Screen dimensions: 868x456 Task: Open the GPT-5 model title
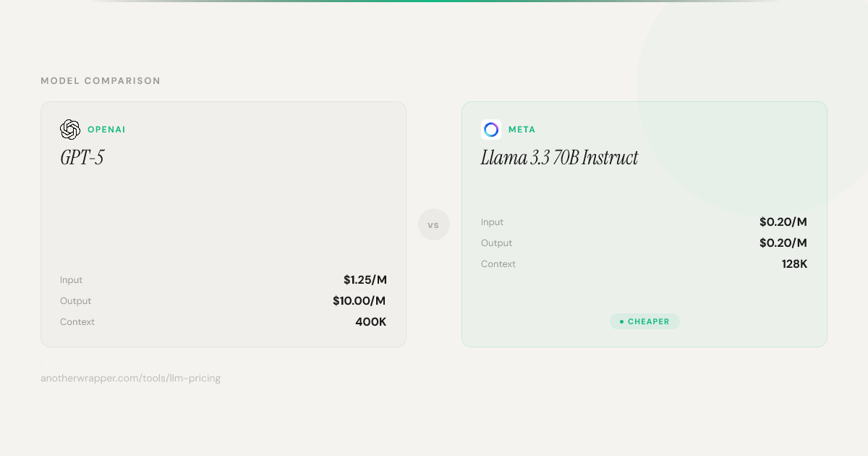coord(82,158)
